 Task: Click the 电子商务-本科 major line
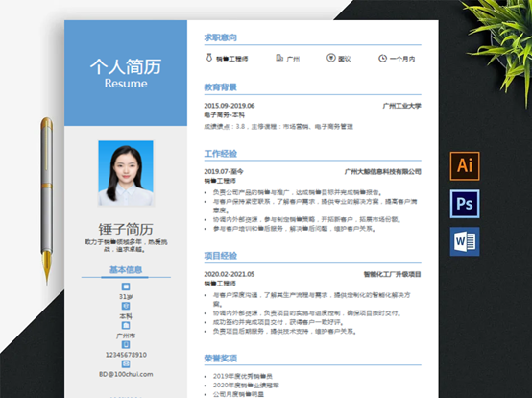(x=225, y=115)
